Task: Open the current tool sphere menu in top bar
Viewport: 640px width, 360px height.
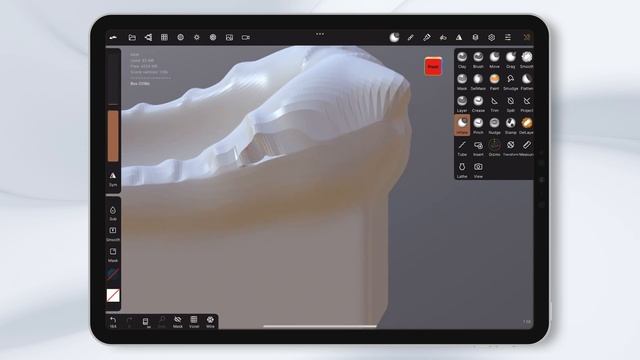Action: point(394,37)
